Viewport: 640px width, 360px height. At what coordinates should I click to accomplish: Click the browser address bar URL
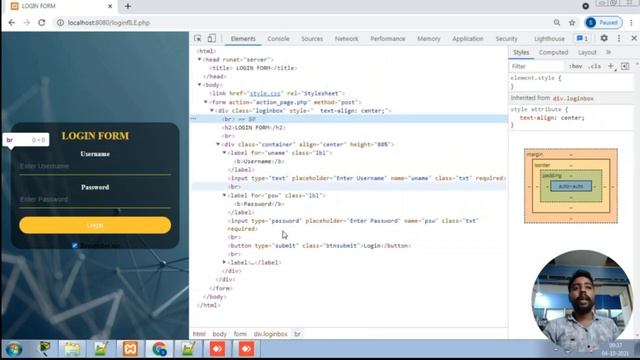click(109, 22)
